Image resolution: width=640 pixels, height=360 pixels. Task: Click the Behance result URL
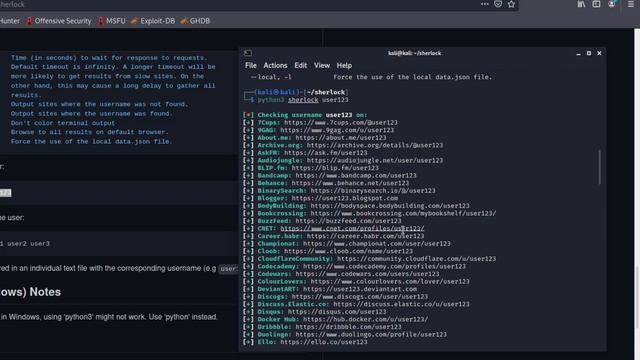(x=350, y=183)
